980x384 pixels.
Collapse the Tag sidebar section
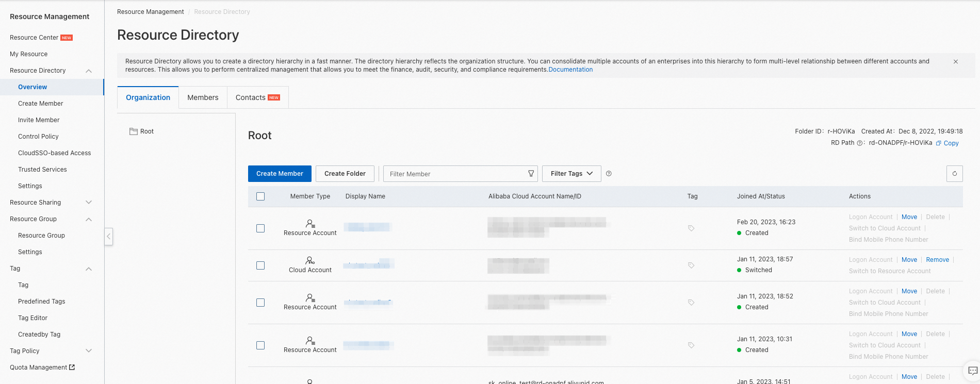pos(89,269)
